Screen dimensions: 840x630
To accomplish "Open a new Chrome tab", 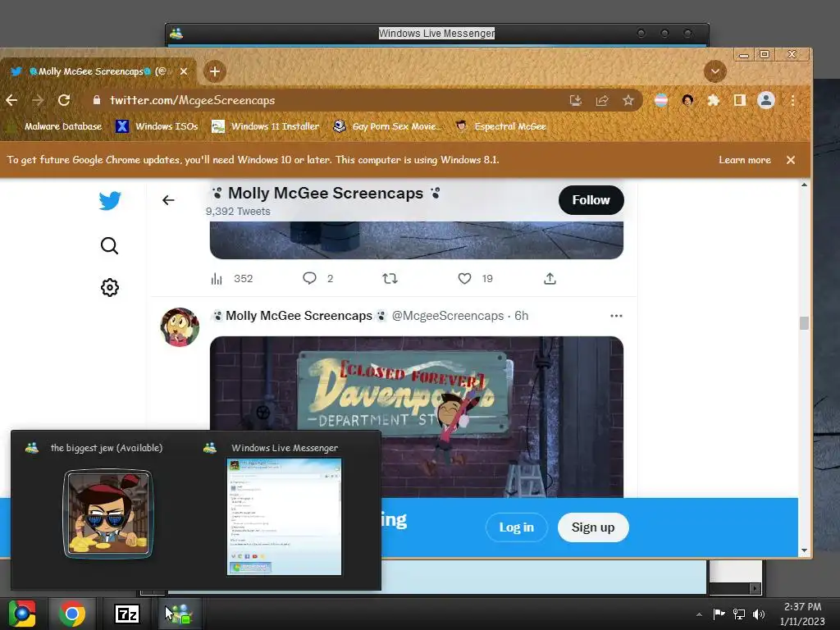I will [214, 71].
